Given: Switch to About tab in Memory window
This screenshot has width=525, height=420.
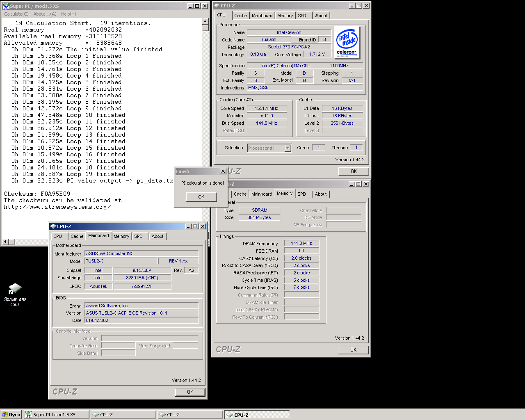Looking at the screenshot, I should tap(321, 194).
